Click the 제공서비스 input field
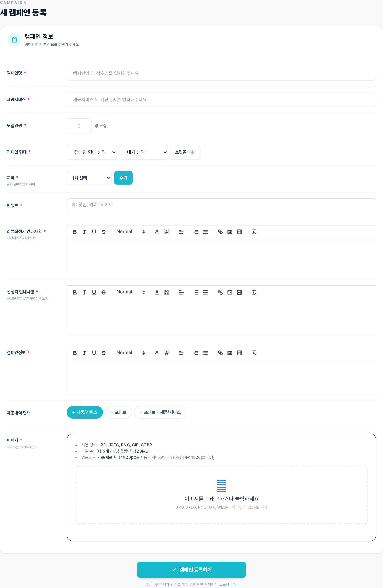The width and height of the screenshot is (383, 588). click(221, 100)
